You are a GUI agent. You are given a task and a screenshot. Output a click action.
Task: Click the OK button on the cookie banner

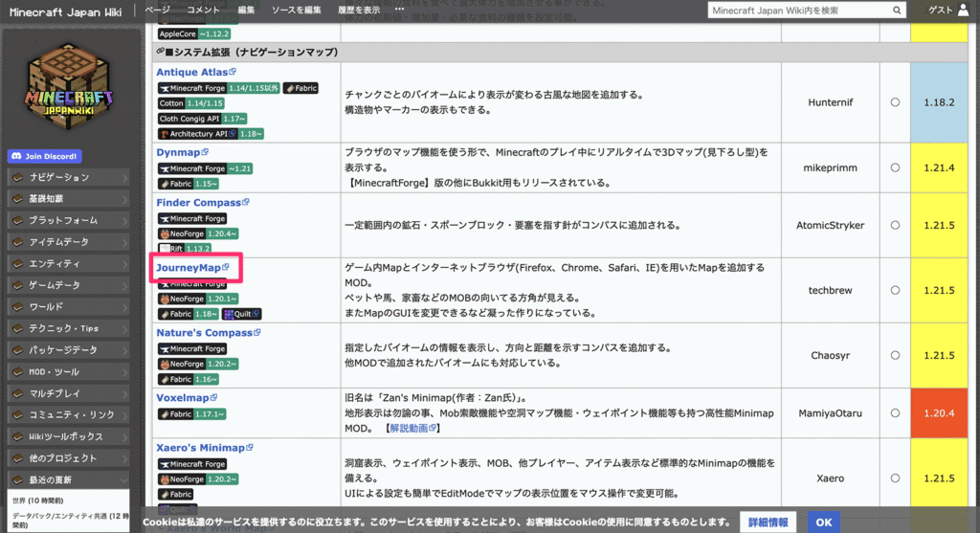tap(824, 522)
